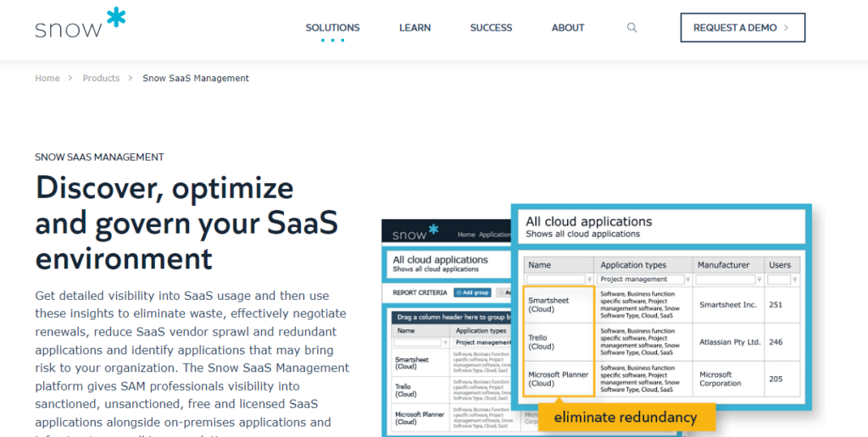Click the 246 users value
Screen dimensions: 868x437
[776, 342]
